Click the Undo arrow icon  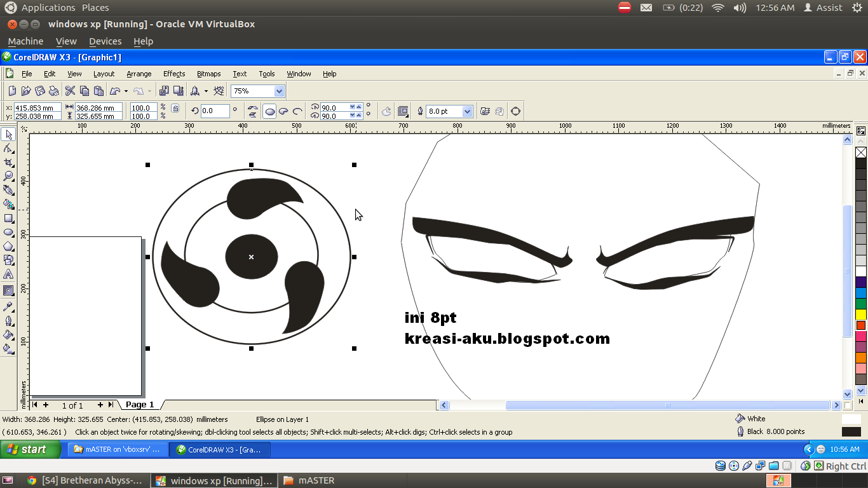click(115, 91)
